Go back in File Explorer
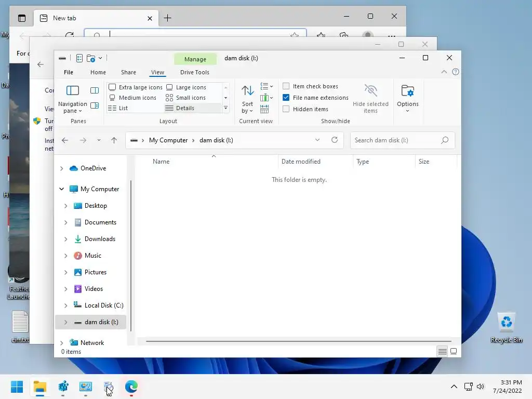Viewport: 532px width, 399px height. [x=65, y=140]
